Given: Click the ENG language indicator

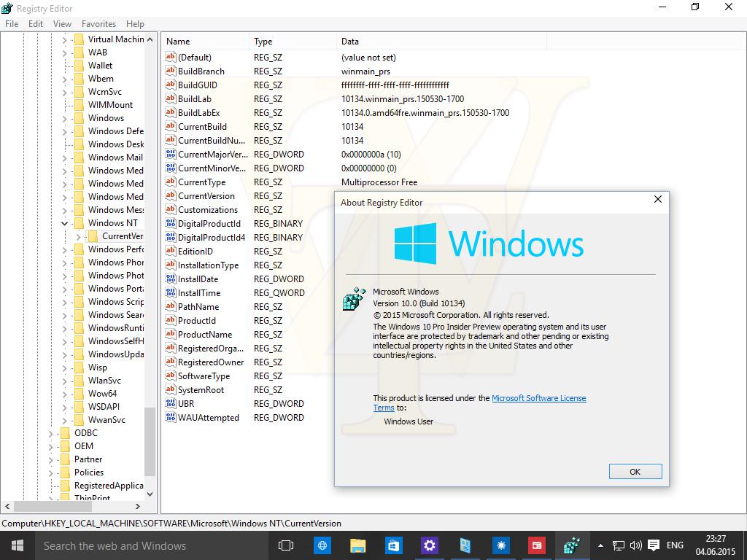Looking at the screenshot, I should 675,545.
